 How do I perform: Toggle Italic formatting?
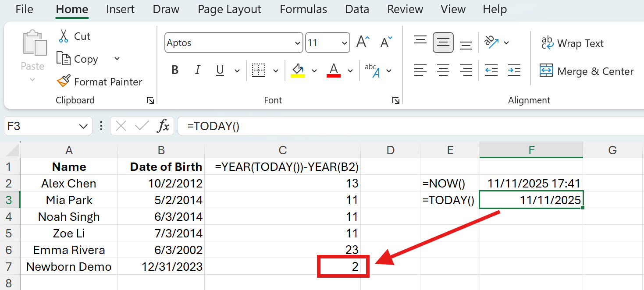[x=197, y=70]
